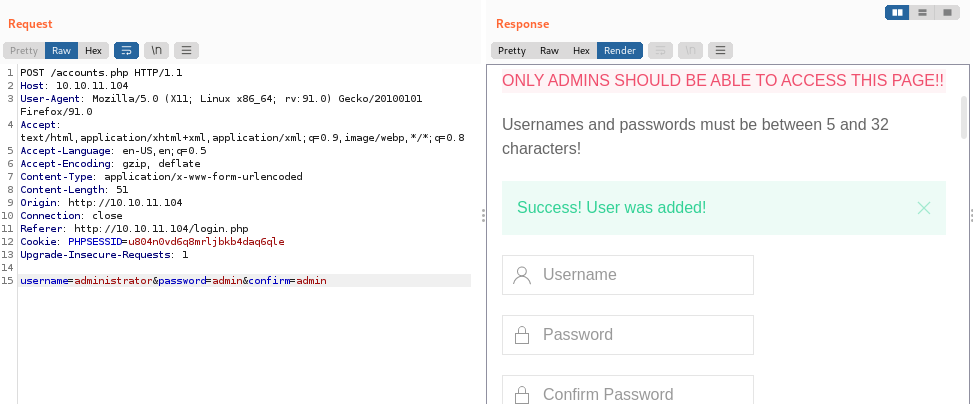
Task: Dismiss the 'Success! User was added!' alert
Action: [923, 208]
